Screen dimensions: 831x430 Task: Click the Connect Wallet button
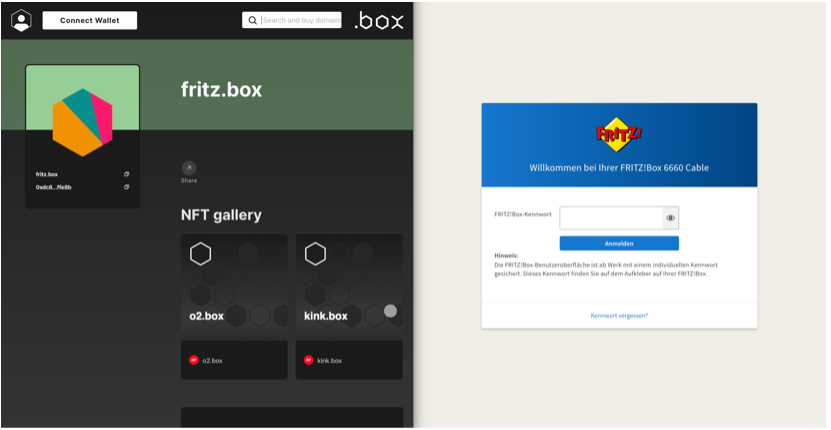click(x=90, y=21)
